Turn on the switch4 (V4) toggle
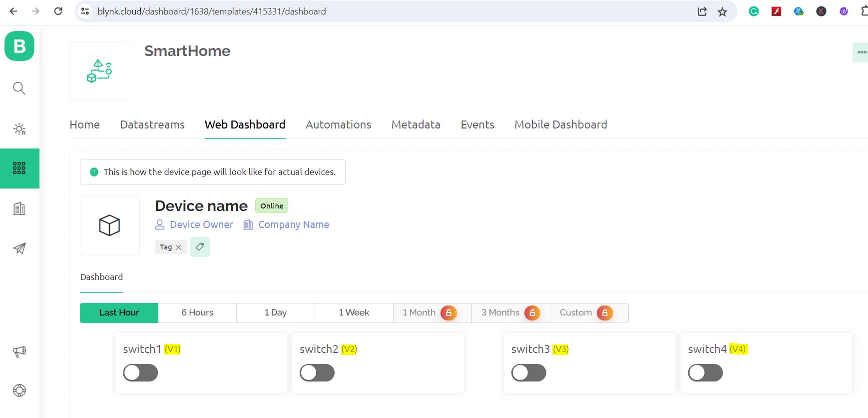868x418 pixels. tap(705, 373)
